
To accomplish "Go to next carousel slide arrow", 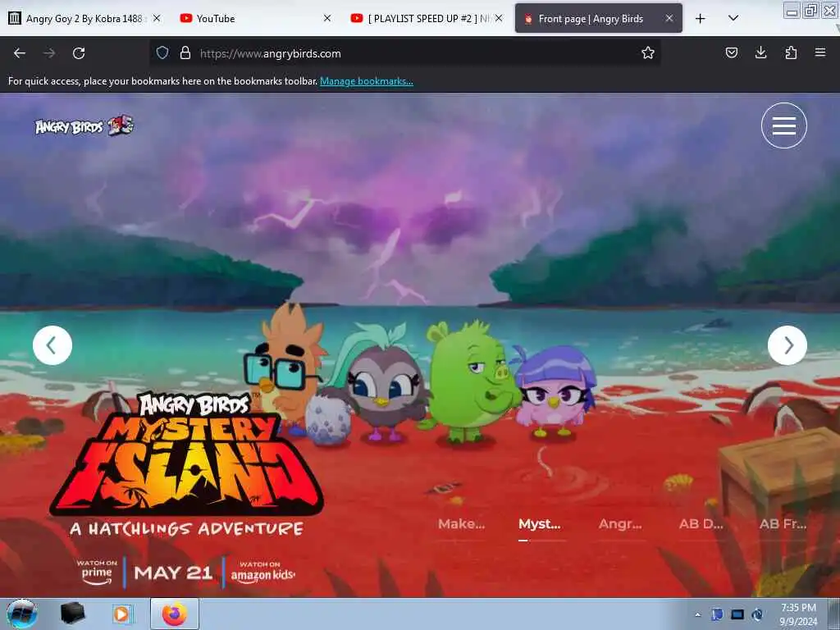I will point(787,345).
